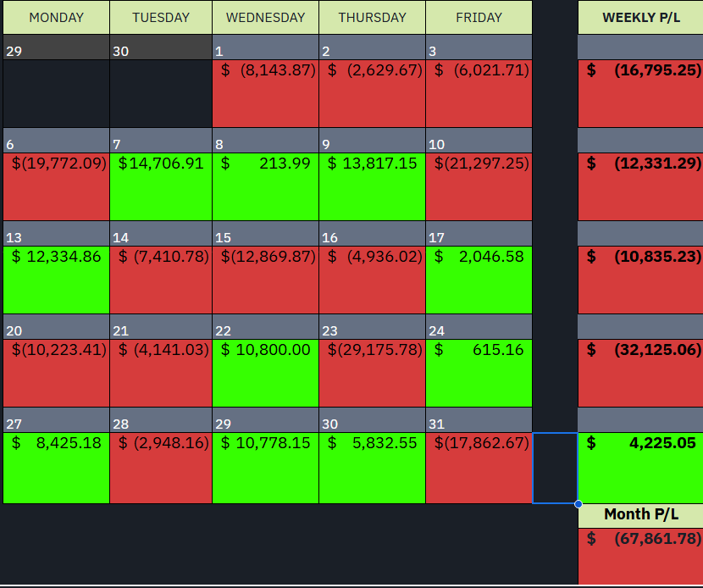Image resolution: width=703 pixels, height=588 pixels.
Task: Click the blue fill handle of selected cell
Action: point(578,504)
